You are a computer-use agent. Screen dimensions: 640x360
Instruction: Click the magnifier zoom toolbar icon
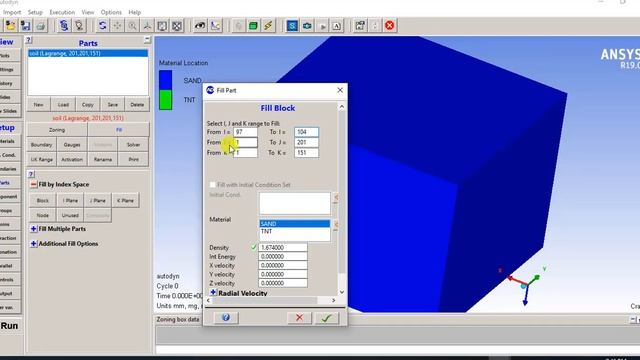(x=132, y=26)
